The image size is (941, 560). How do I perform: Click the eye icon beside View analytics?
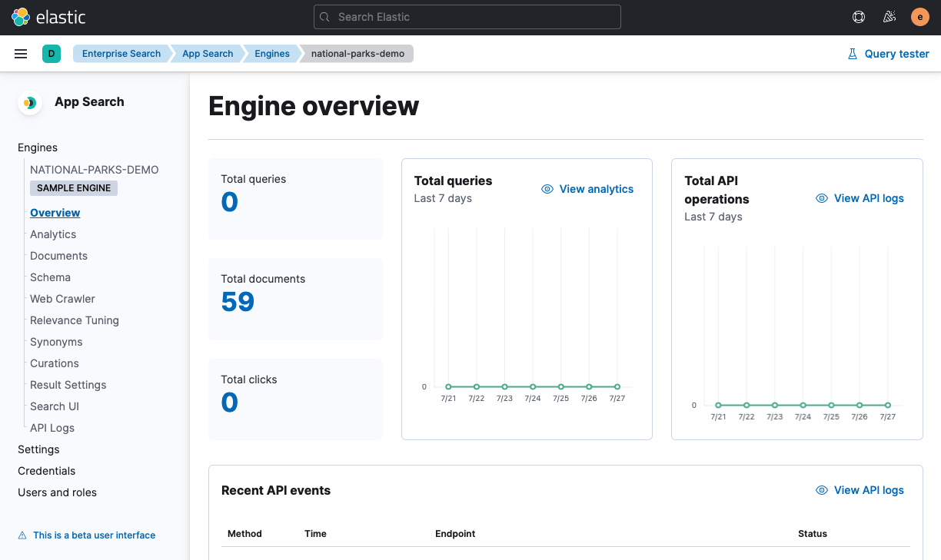click(x=547, y=188)
